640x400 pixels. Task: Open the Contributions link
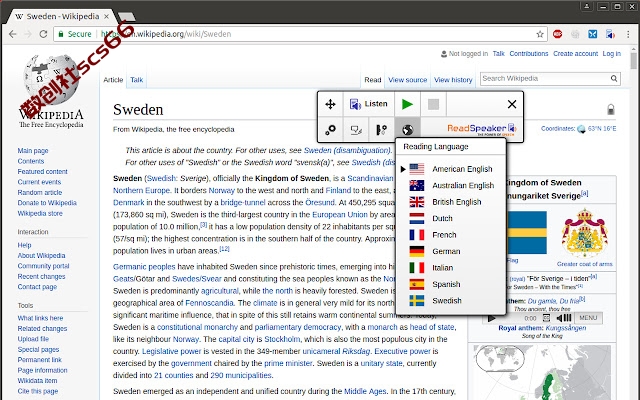(x=529, y=53)
